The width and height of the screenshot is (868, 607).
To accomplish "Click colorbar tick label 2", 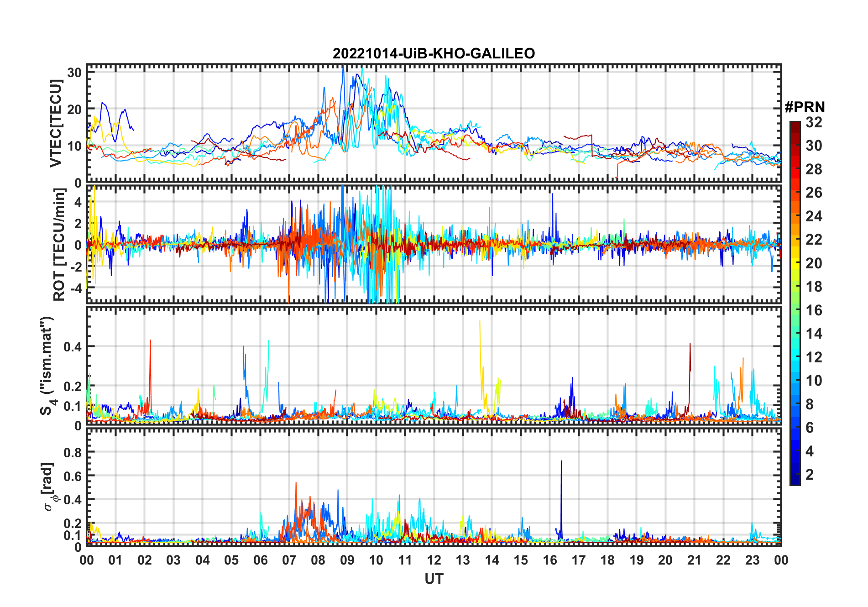I will (x=810, y=475).
